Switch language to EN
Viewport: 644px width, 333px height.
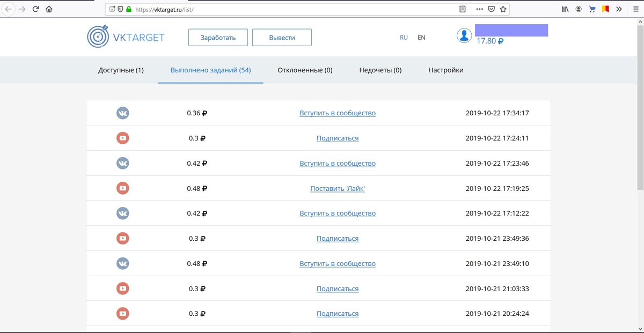tap(421, 38)
